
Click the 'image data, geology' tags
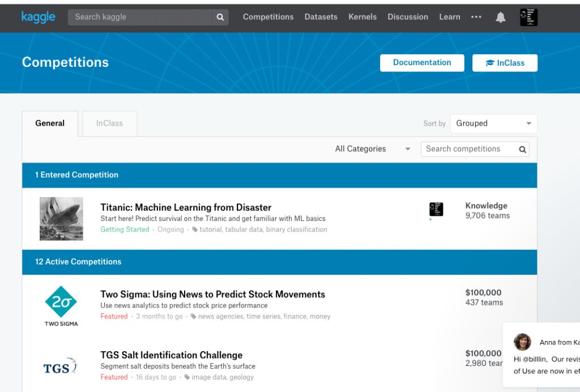(223, 377)
